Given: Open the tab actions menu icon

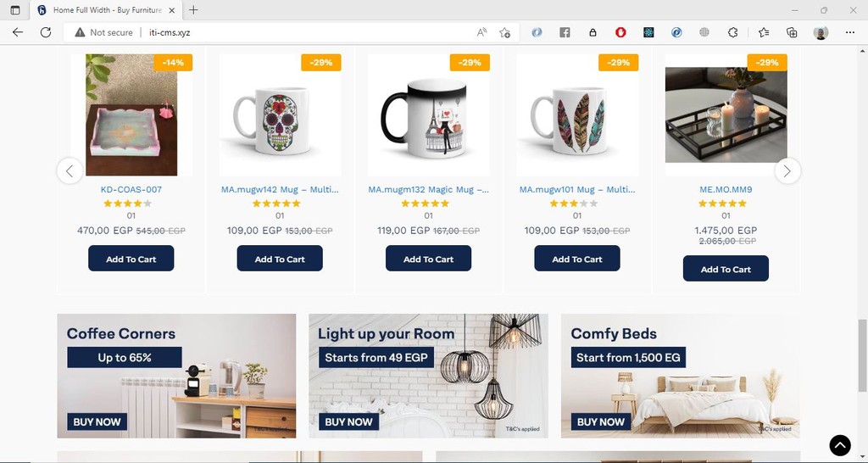Looking at the screenshot, I should pos(15,10).
